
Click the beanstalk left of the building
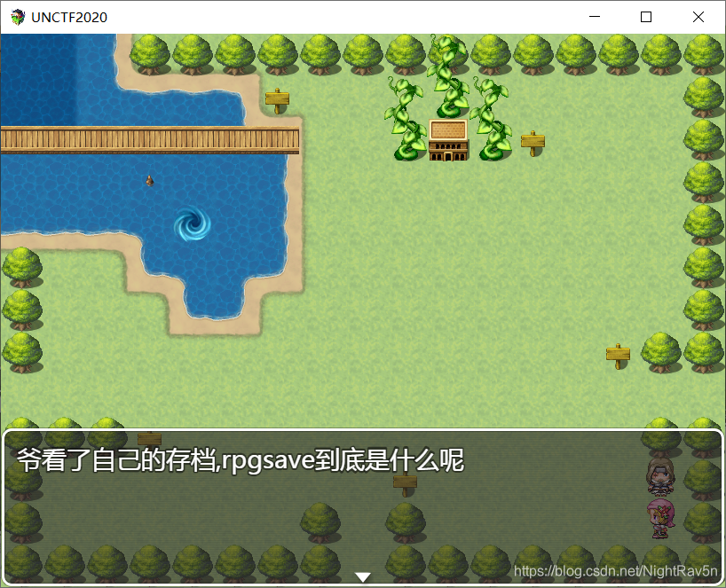tap(406, 119)
